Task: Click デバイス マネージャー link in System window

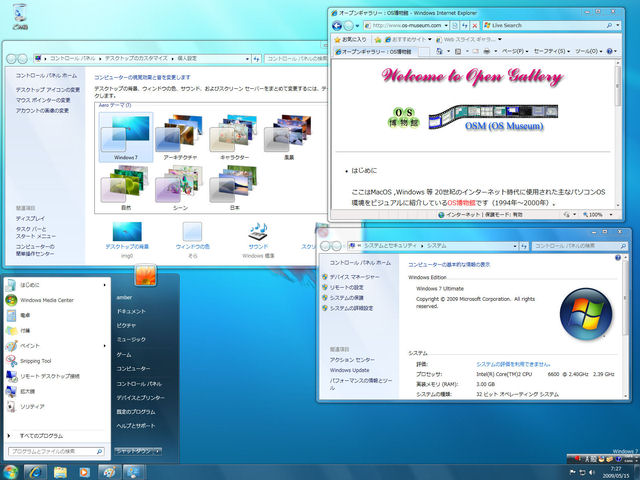Action: 354,277
